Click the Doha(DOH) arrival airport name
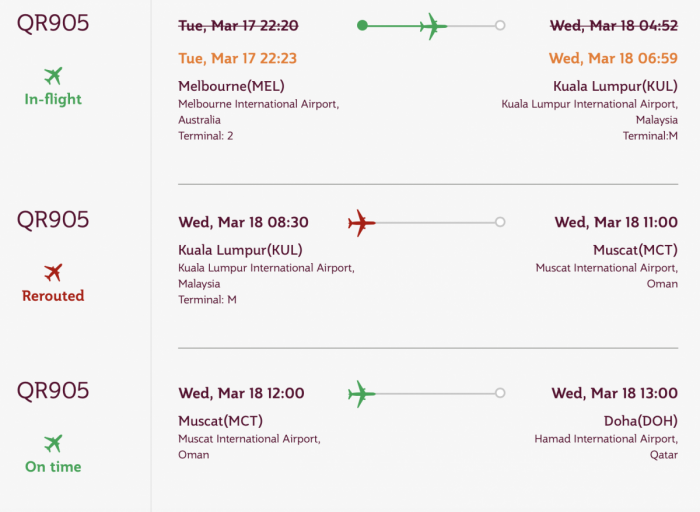This screenshot has height=512, width=700. [640, 420]
